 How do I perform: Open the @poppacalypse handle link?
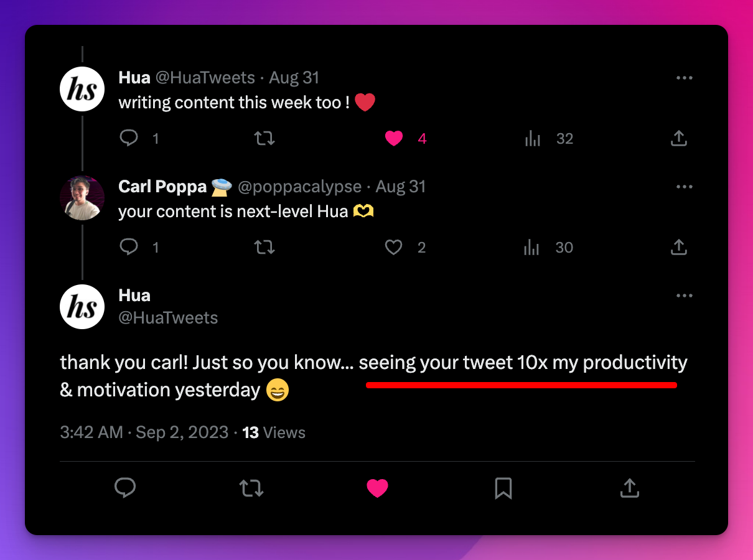(299, 187)
